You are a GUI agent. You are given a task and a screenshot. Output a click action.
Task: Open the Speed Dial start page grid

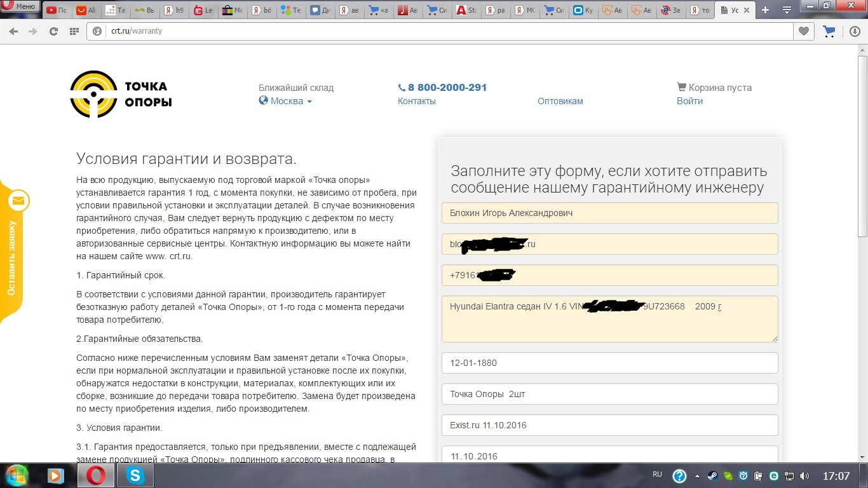(x=74, y=31)
